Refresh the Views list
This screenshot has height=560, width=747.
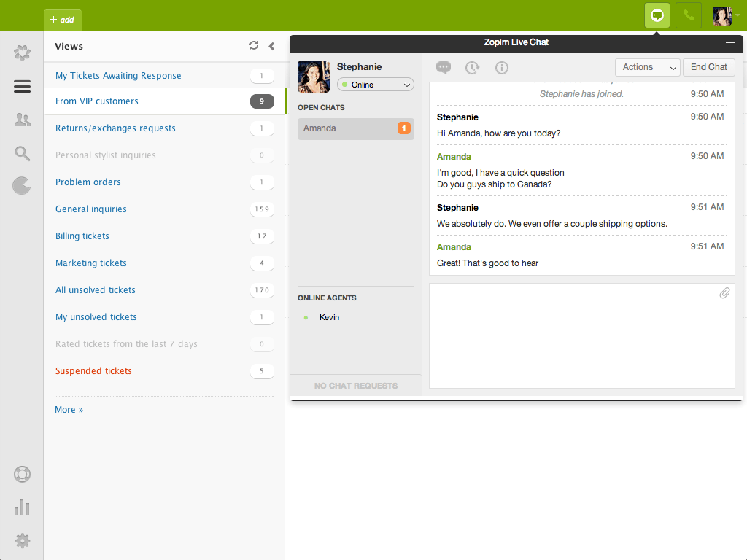pos(254,45)
